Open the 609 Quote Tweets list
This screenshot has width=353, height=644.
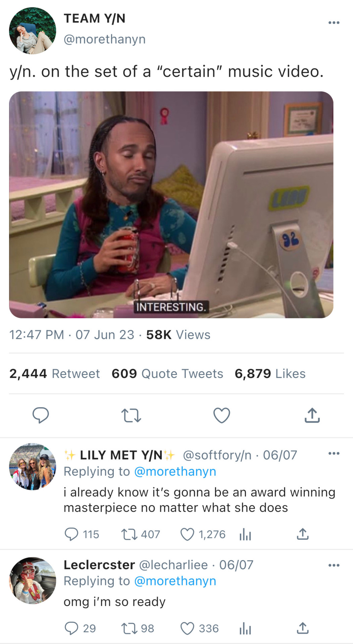click(167, 374)
